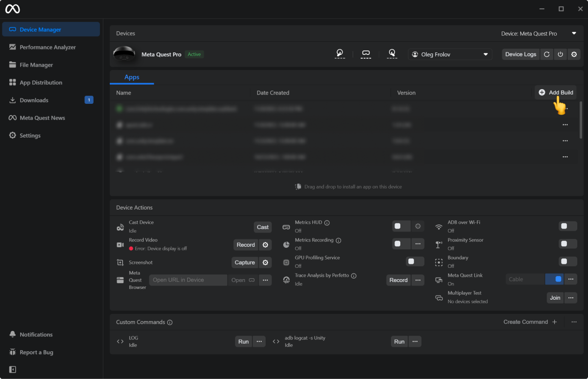588x379 pixels.
Task: Show Custom Commands info icon
Action: click(x=170, y=323)
